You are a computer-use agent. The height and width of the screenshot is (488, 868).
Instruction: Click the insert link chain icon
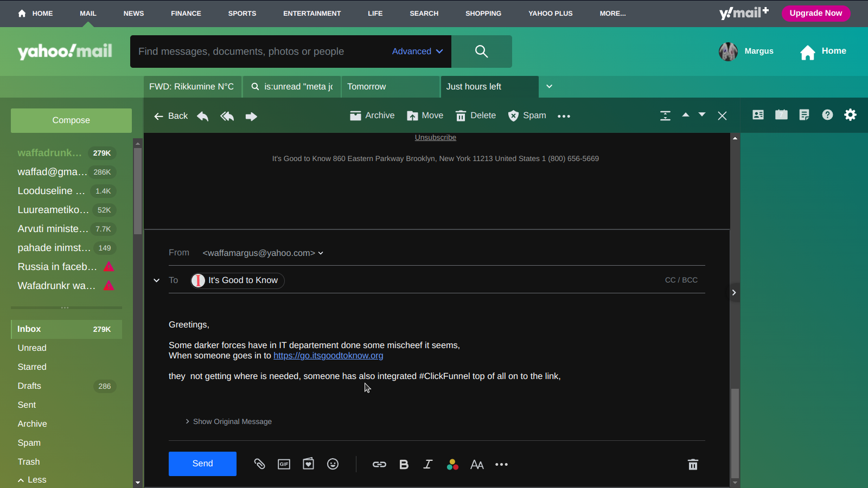coord(379,465)
